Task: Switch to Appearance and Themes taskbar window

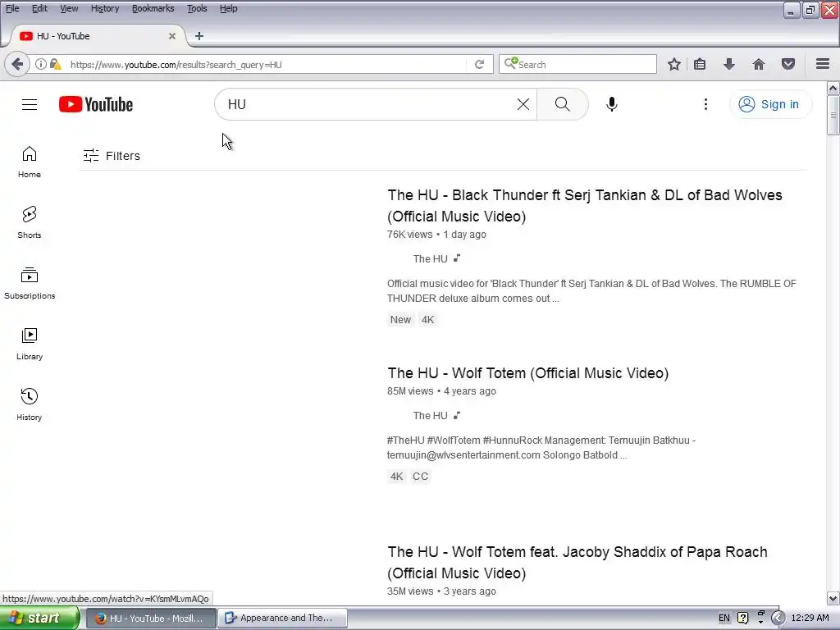Action: [x=283, y=619]
